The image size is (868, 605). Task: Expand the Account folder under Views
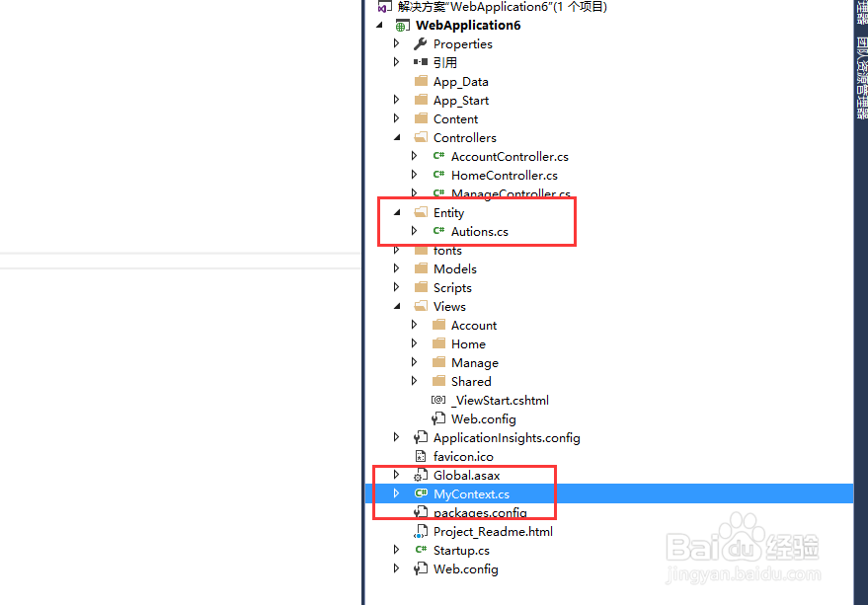(x=414, y=325)
